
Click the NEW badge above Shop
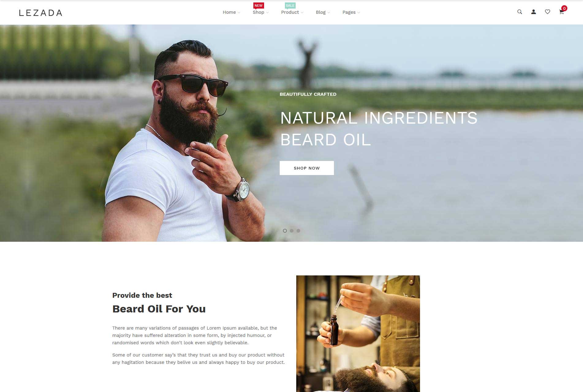pos(259,6)
